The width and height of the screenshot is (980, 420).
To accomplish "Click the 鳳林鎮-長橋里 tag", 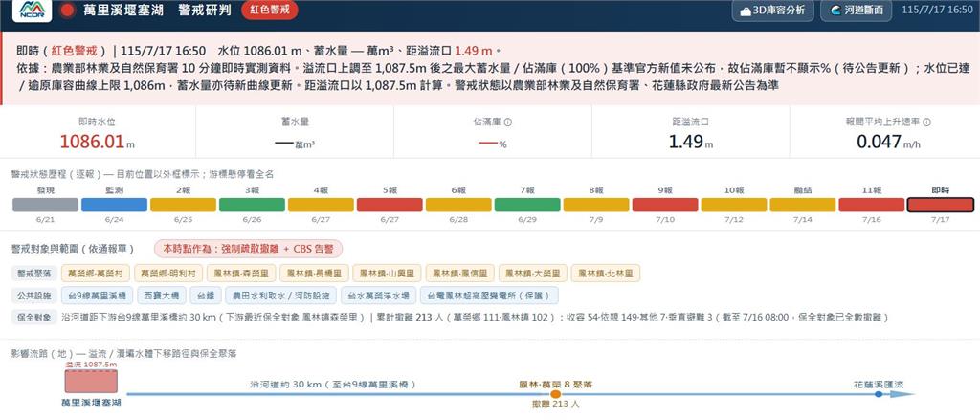I will [x=314, y=273].
